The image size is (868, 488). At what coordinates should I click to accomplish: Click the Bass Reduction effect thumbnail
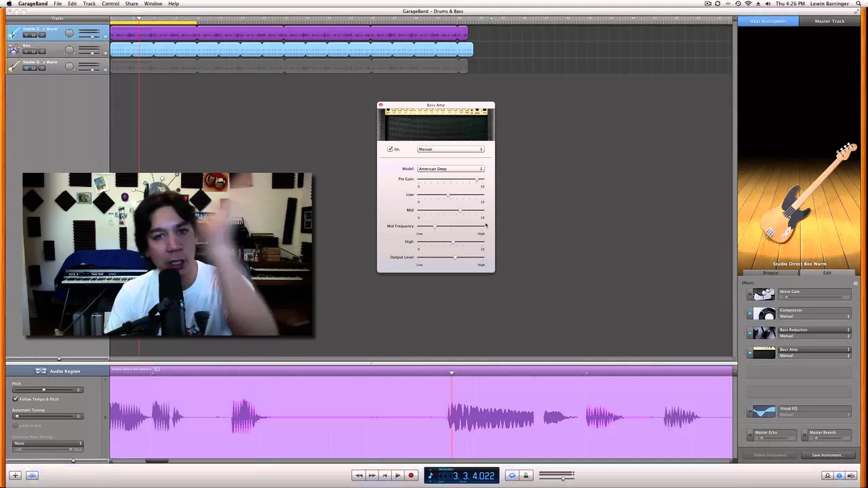click(764, 333)
